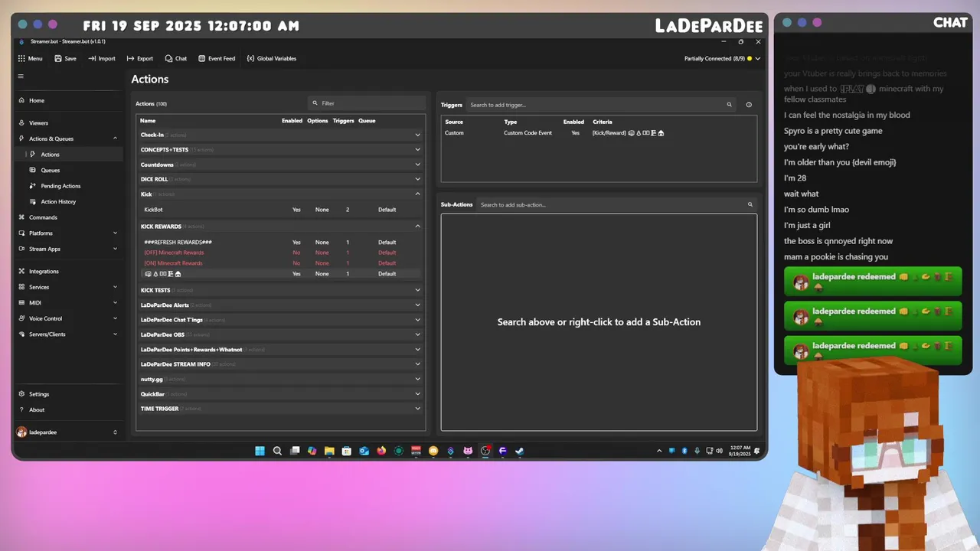Click the Pending Actions sidebar icon
The height and width of the screenshot is (551, 980).
tap(33, 186)
